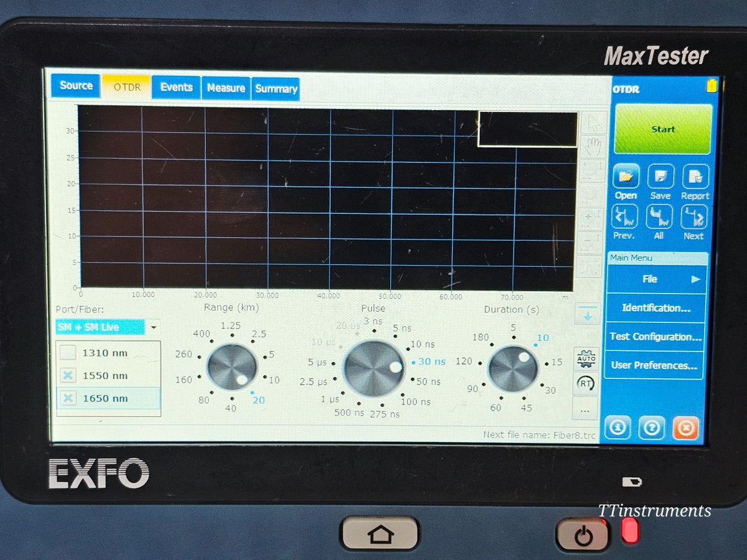The image size is (747, 560).
Task: Set Duration dial to 15
Action: click(557, 362)
